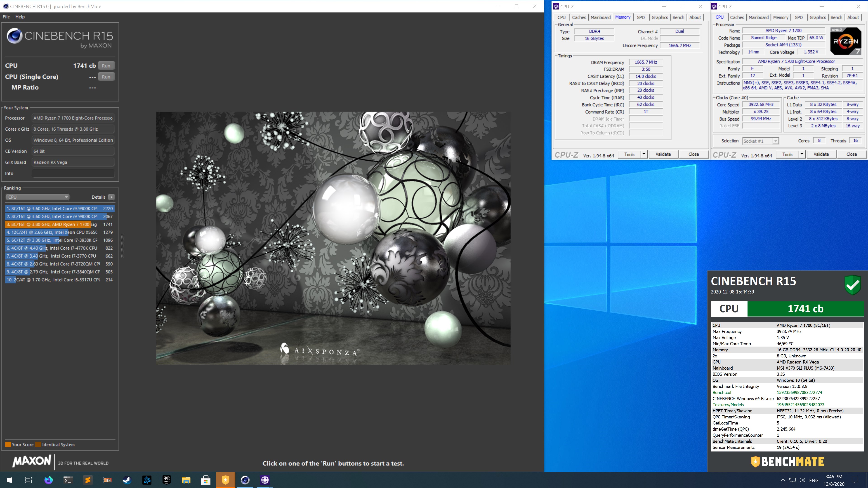Click Close in the left CPU-Z window
This screenshot has height=488, width=868.
point(693,154)
